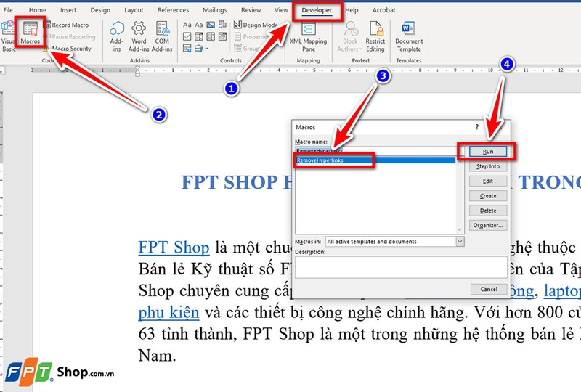Expand the Macros in dropdown

pos(460,242)
